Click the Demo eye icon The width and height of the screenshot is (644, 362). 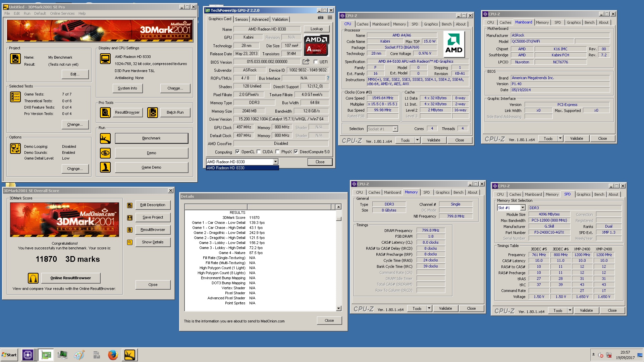pos(105,153)
